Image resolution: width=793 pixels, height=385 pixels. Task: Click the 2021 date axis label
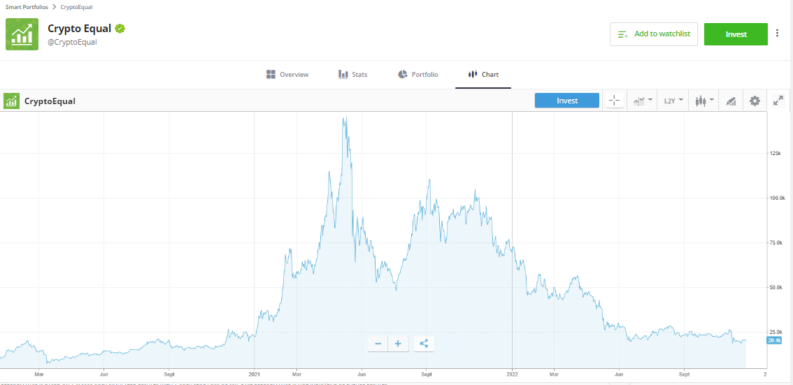(254, 374)
